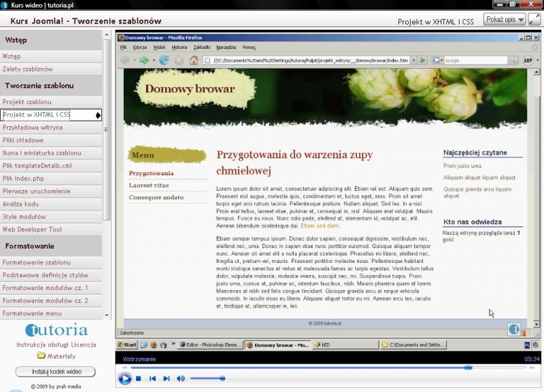Skip to the previous chapter in the player
This screenshot has width=544, height=392.
(152, 378)
